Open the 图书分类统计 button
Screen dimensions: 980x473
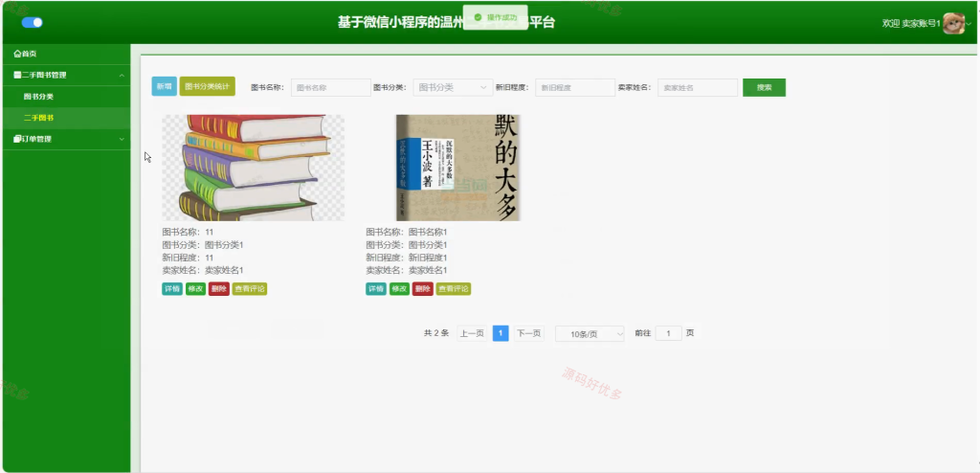coord(208,86)
